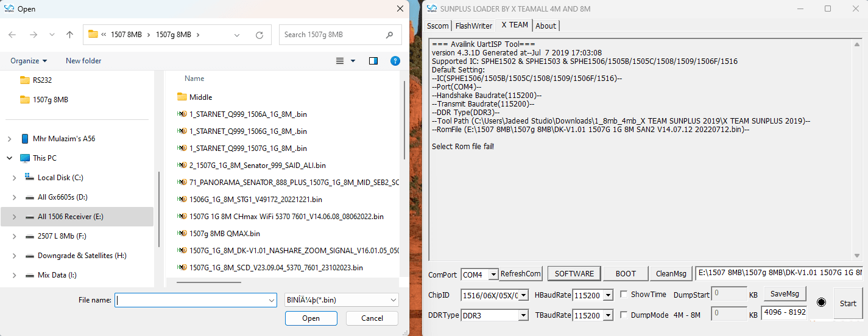Select 1507g 8MB folder in sidebar
868x336 pixels.
[x=50, y=99]
